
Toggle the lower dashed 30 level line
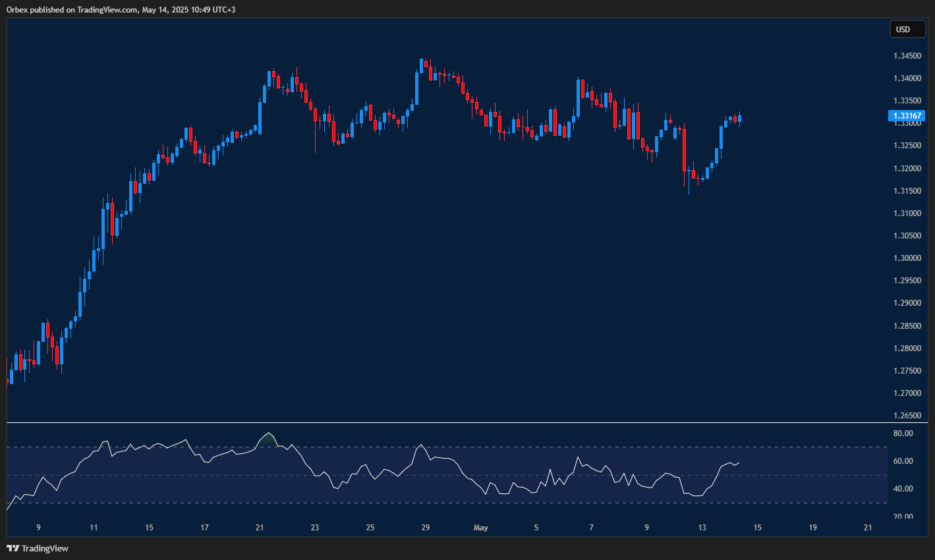coord(461,502)
